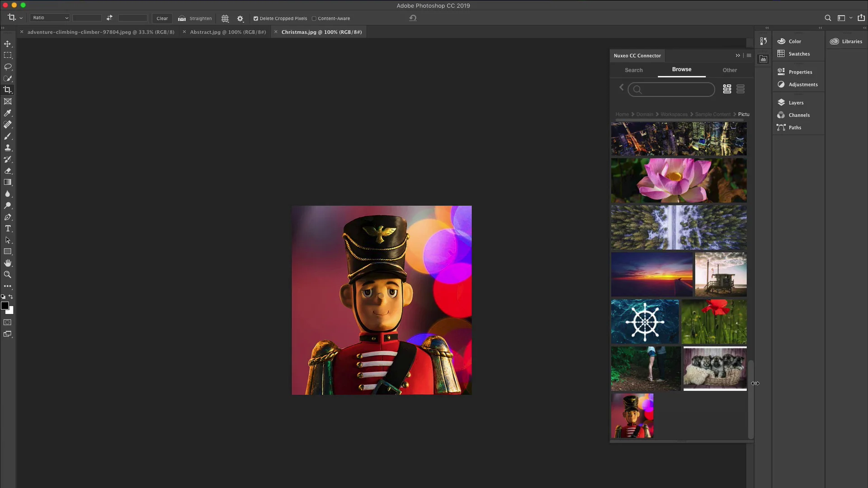
Task: Go back in Nuxeo browser
Action: (x=621, y=88)
